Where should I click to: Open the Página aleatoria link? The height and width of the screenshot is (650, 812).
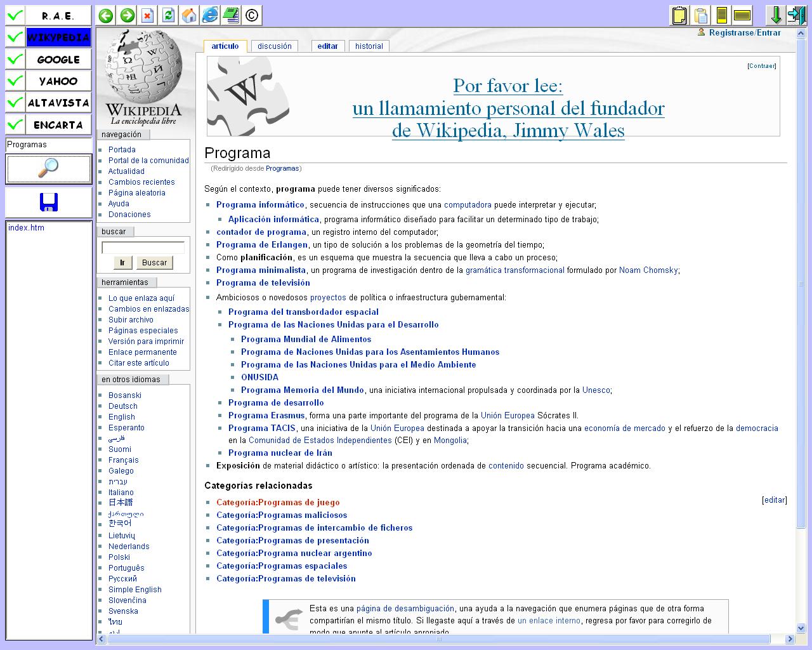[x=137, y=193]
